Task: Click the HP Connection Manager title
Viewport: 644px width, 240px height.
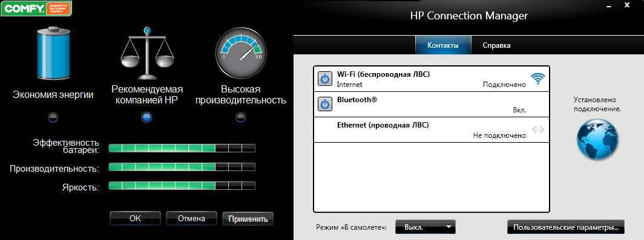Action: (x=469, y=16)
